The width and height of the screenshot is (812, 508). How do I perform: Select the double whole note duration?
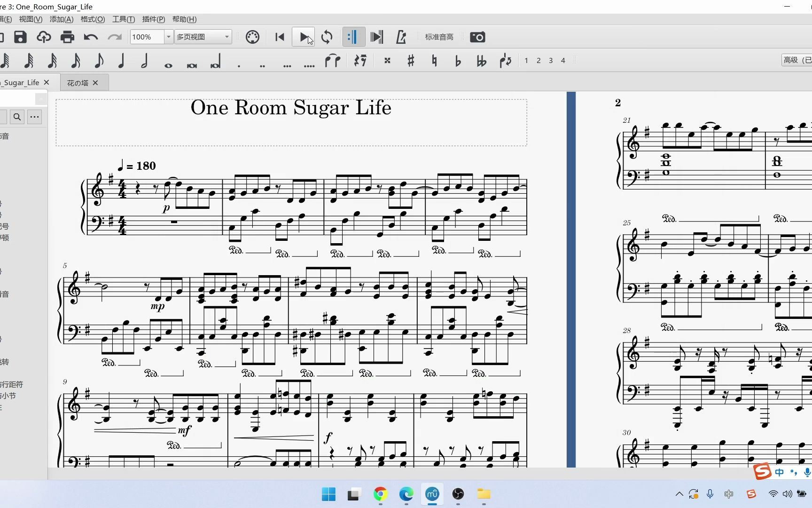pyautogui.click(x=192, y=65)
